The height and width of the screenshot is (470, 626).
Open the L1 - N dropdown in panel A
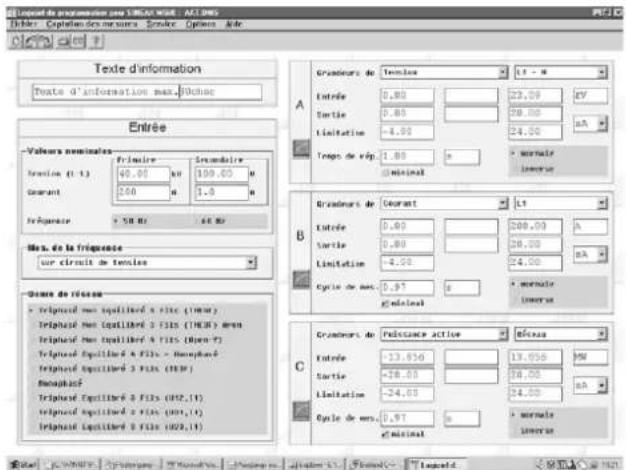561,72
